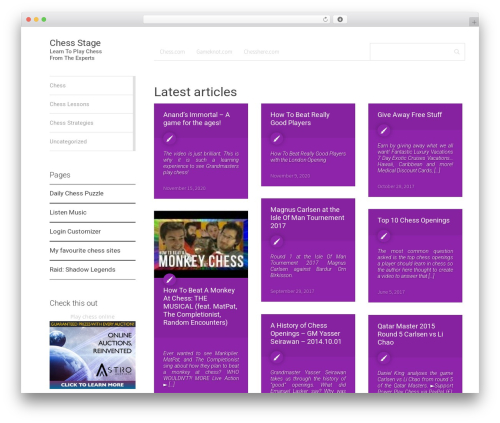The height and width of the screenshot is (423, 500).
Task: Click the Pages sidebar heading
Action: pos(60,175)
